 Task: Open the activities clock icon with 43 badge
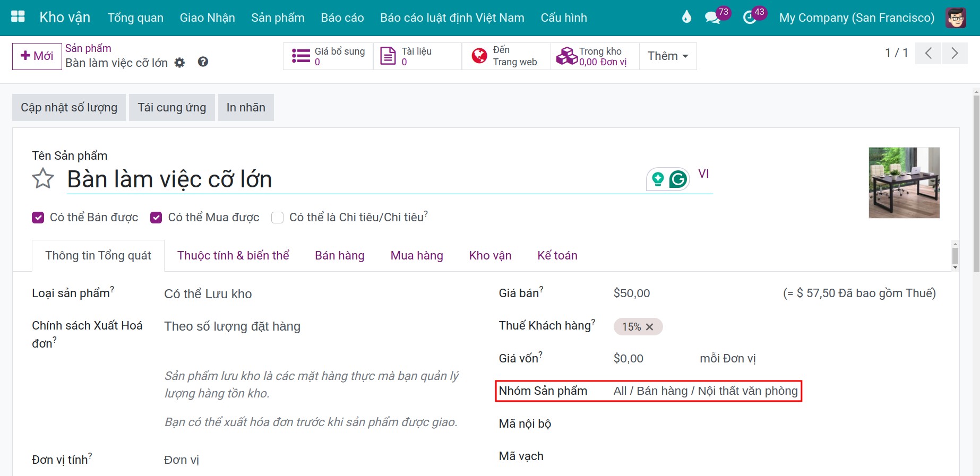coord(750,18)
